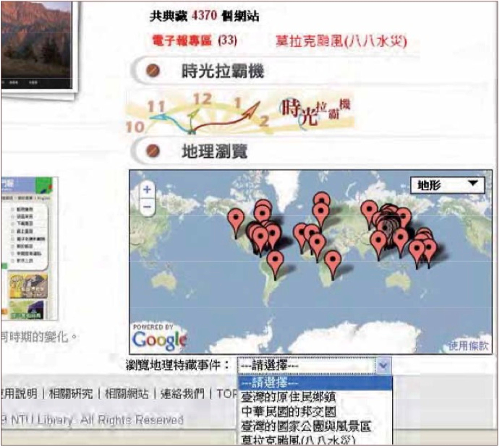Zoom out the map with minus button

point(147,207)
